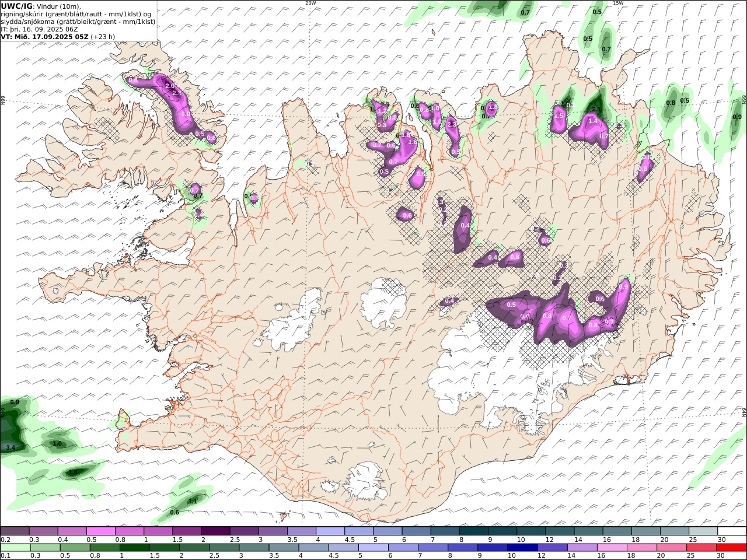
Task: Click the snow scale swatch starting at 18
Action: tap(646, 531)
